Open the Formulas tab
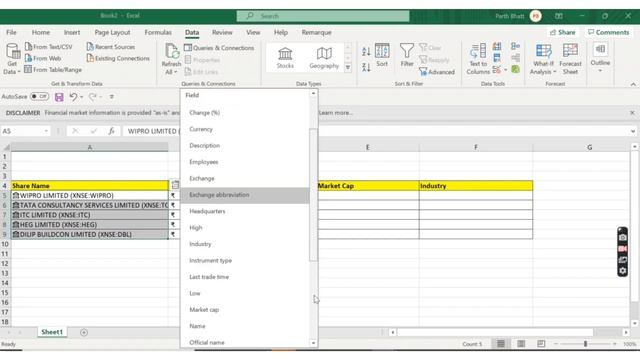The image size is (640, 360). pos(158,32)
